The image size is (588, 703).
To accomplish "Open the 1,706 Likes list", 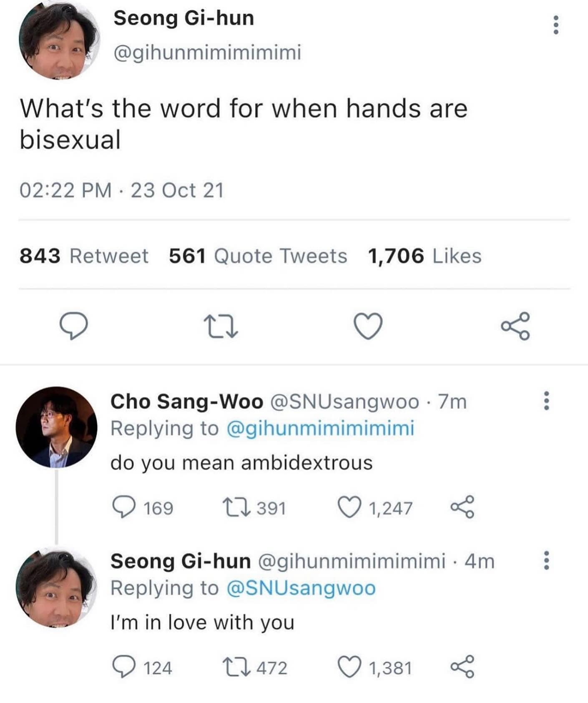I will pyautogui.click(x=424, y=256).
